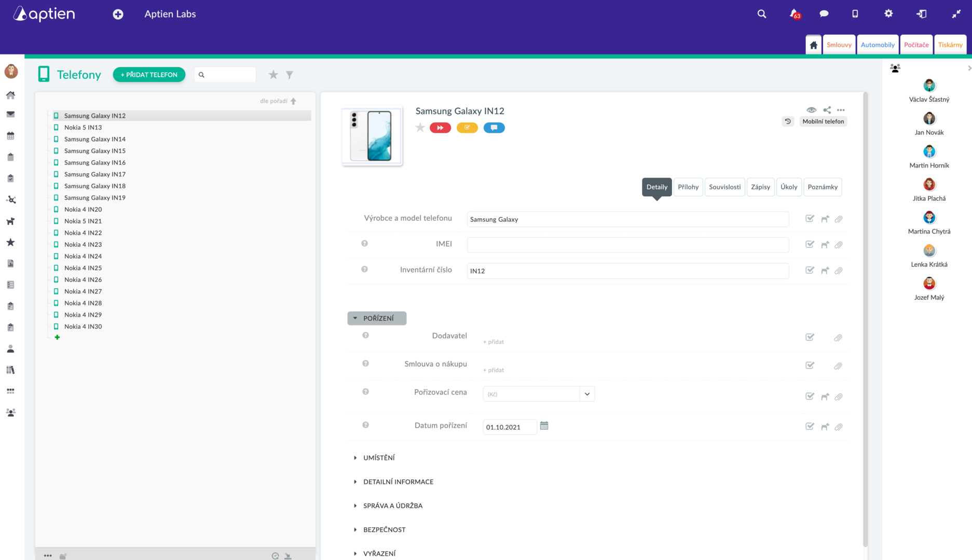This screenshot has width=972, height=560.
Task: Click the phone list search field
Action: pyautogui.click(x=225, y=75)
